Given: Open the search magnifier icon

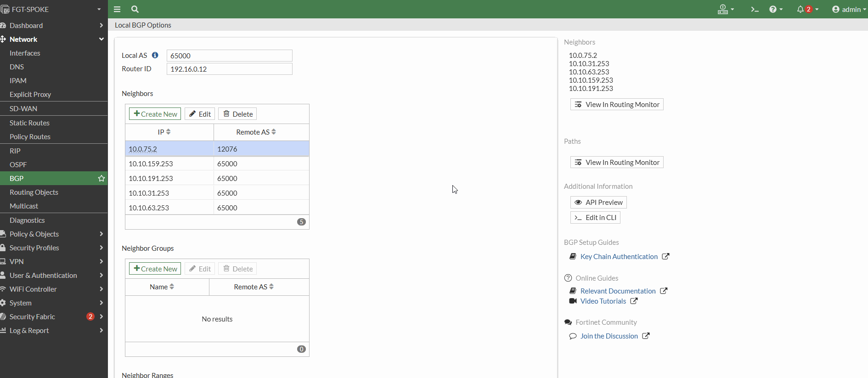Looking at the screenshot, I should (x=135, y=9).
